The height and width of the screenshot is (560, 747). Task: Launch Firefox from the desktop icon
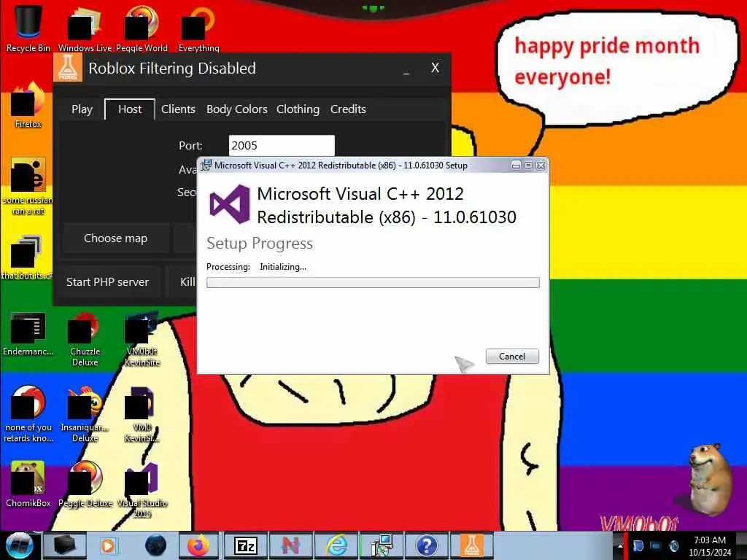coord(28,105)
